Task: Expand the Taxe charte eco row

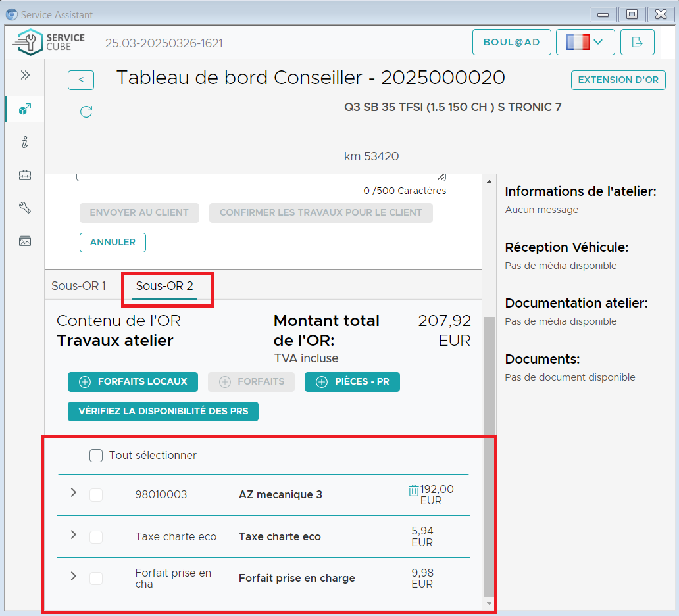Action: pyautogui.click(x=74, y=534)
